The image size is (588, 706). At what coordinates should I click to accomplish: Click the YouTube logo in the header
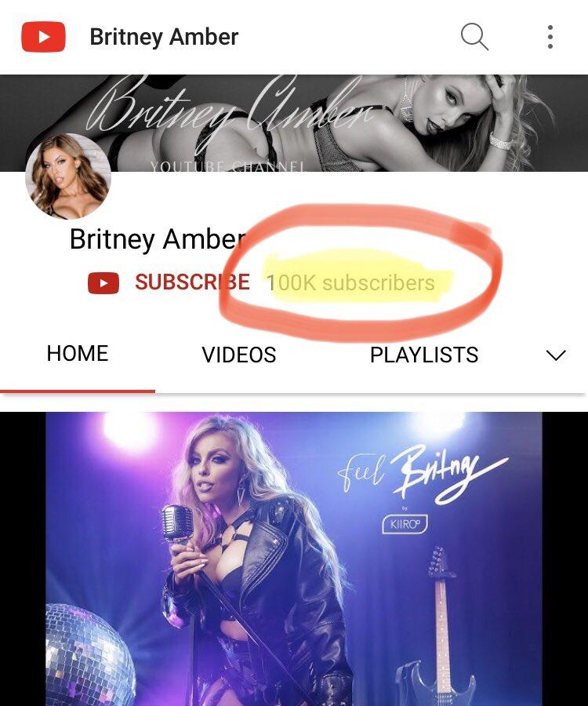click(x=44, y=36)
